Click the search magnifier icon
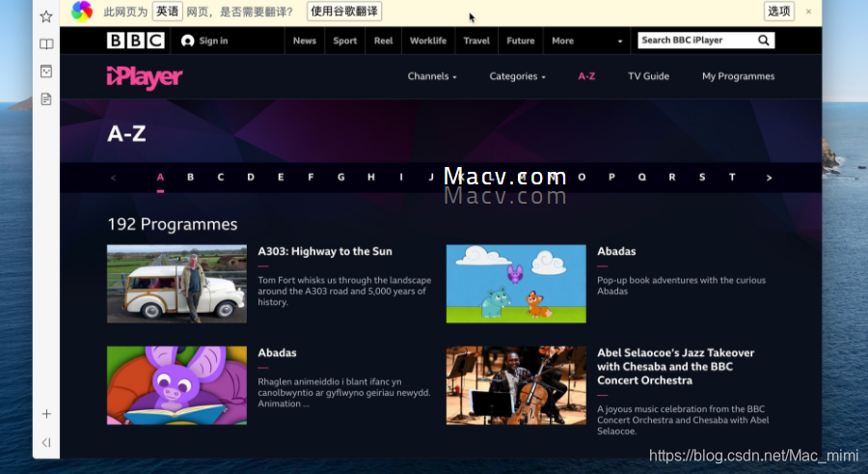 [x=764, y=40]
